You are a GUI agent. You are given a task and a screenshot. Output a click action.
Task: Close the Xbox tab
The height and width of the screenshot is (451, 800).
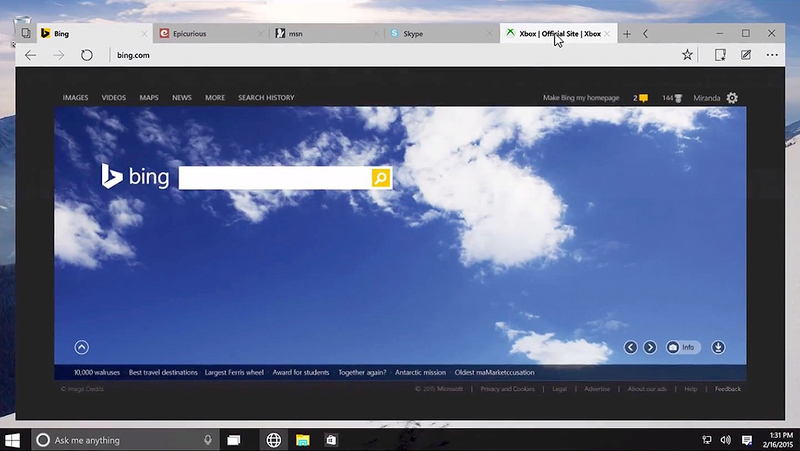point(607,34)
